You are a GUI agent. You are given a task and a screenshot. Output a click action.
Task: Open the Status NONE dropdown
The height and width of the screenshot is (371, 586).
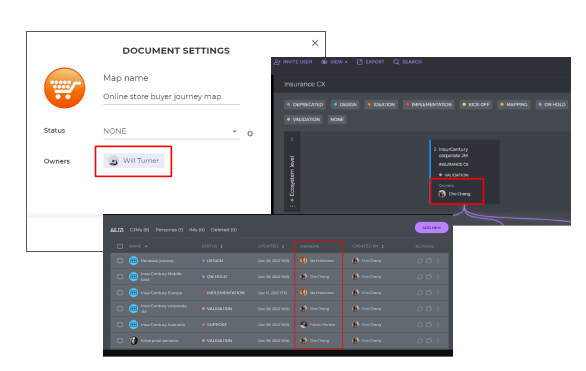tap(171, 131)
